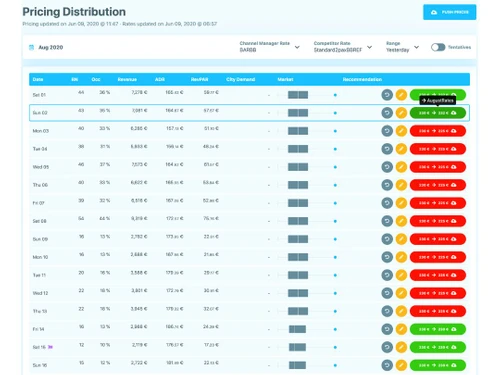Image resolution: width=500 pixels, height=375 pixels.
Task: Edit price for Tue 04 row
Action: pyautogui.click(x=401, y=149)
